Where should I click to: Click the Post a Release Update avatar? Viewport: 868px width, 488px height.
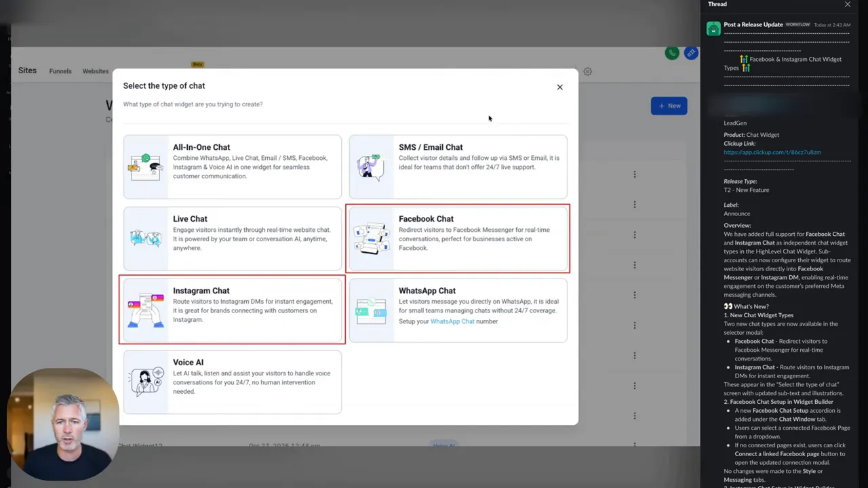pyautogui.click(x=713, y=28)
